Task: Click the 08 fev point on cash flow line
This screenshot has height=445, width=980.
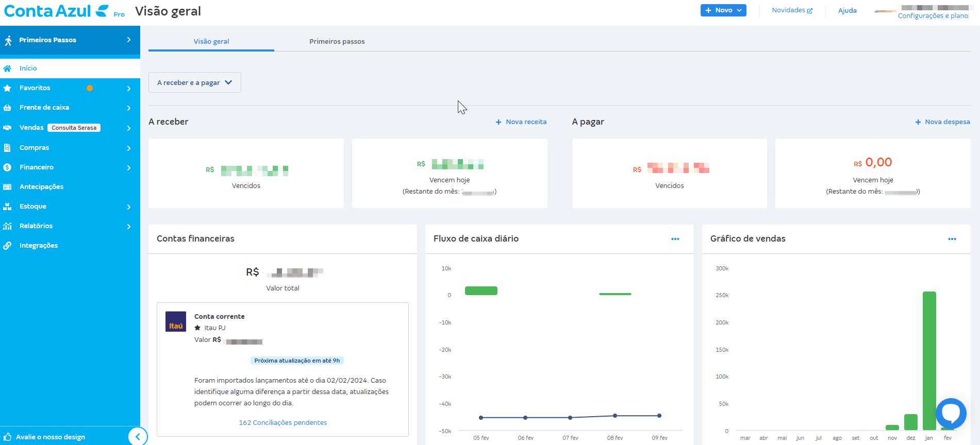Action: point(615,416)
